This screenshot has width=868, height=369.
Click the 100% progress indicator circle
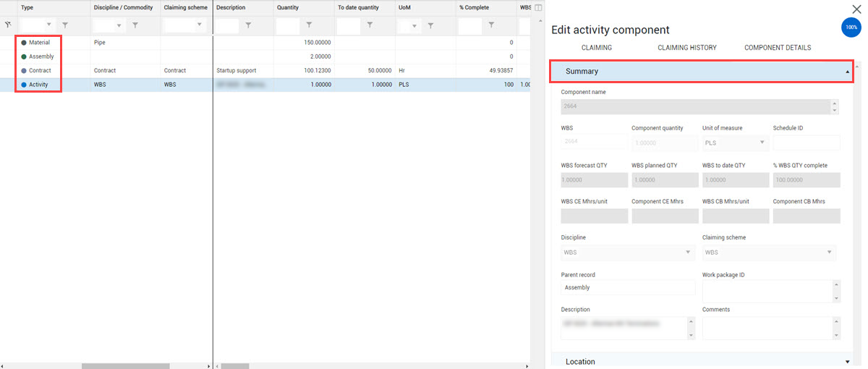(851, 27)
